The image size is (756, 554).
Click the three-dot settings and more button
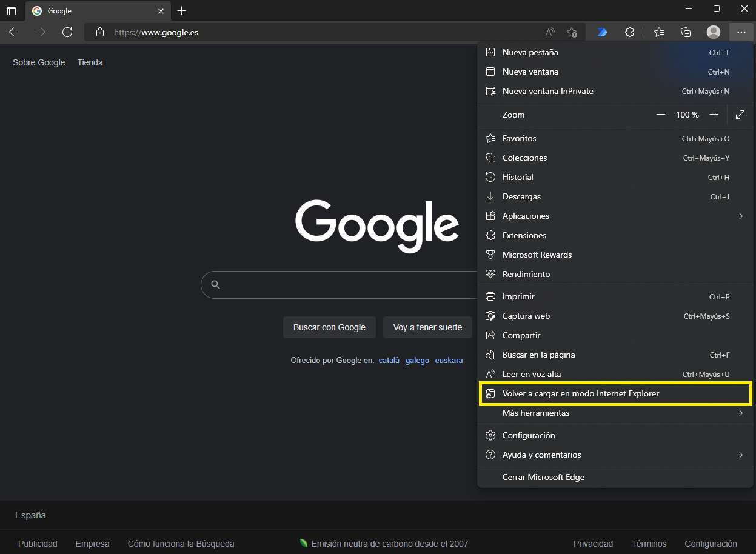(741, 32)
